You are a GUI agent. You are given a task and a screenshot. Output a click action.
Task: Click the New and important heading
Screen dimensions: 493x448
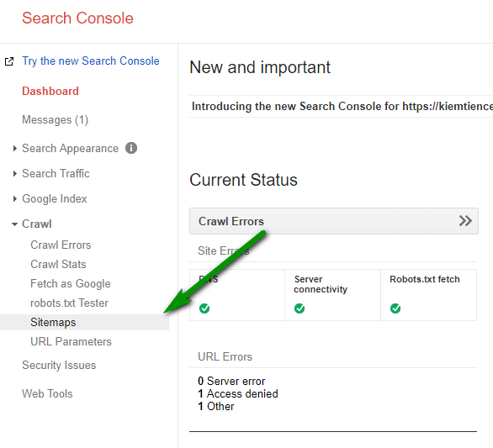(x=260, y=67)
